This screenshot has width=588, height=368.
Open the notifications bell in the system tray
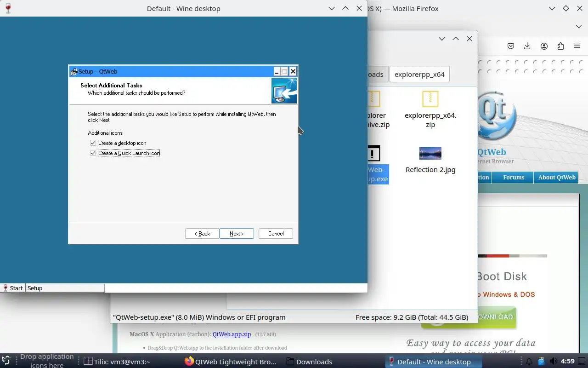point(529,362)
